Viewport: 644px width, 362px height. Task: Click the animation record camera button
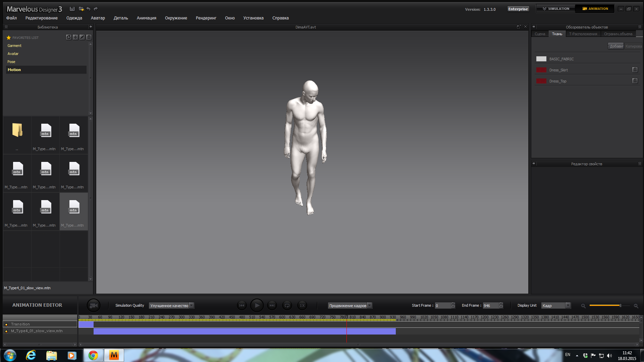(x=94, y=305)
